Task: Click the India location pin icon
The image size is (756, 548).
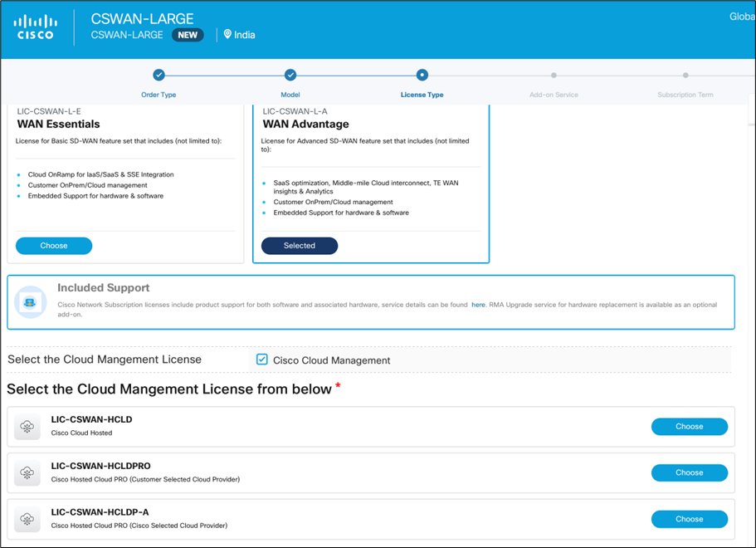Action: click(227, 34)
